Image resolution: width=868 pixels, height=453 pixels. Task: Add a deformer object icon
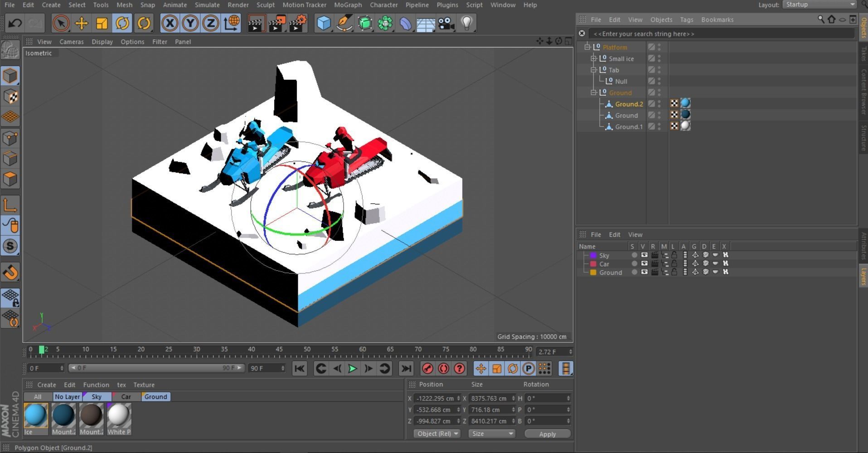(406, 23)
